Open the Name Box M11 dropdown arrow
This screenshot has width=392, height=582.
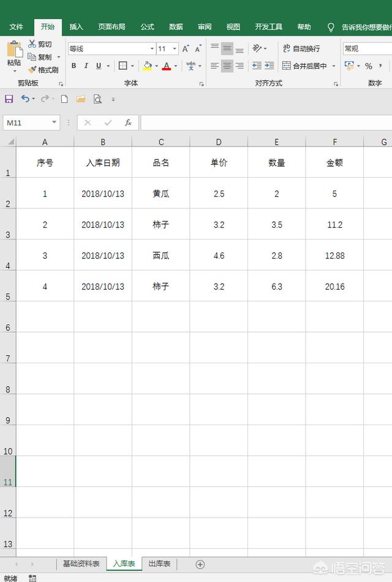54,122
